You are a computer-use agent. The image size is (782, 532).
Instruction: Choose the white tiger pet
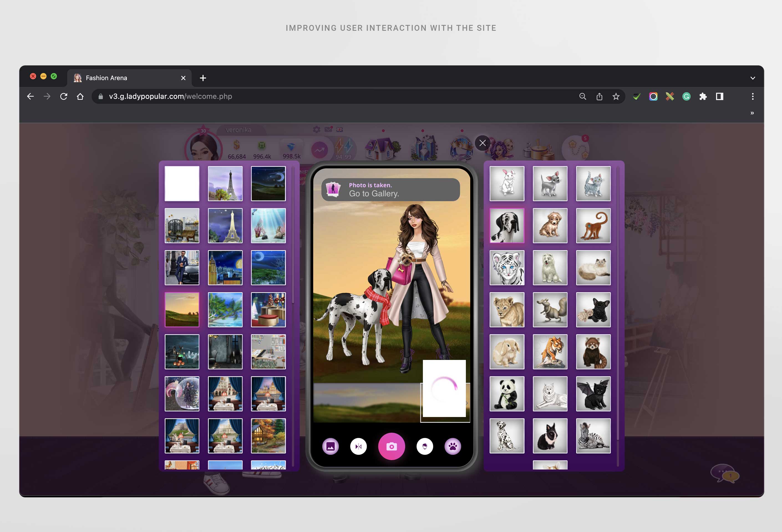pos(507,268)
